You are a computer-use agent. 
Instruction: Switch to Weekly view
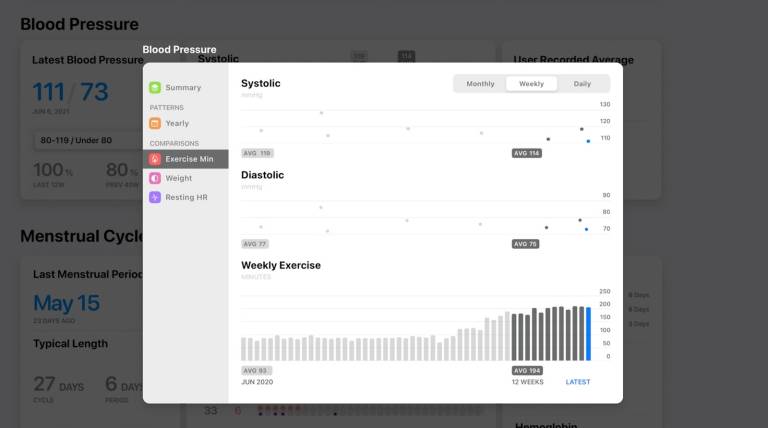point(531,84)
